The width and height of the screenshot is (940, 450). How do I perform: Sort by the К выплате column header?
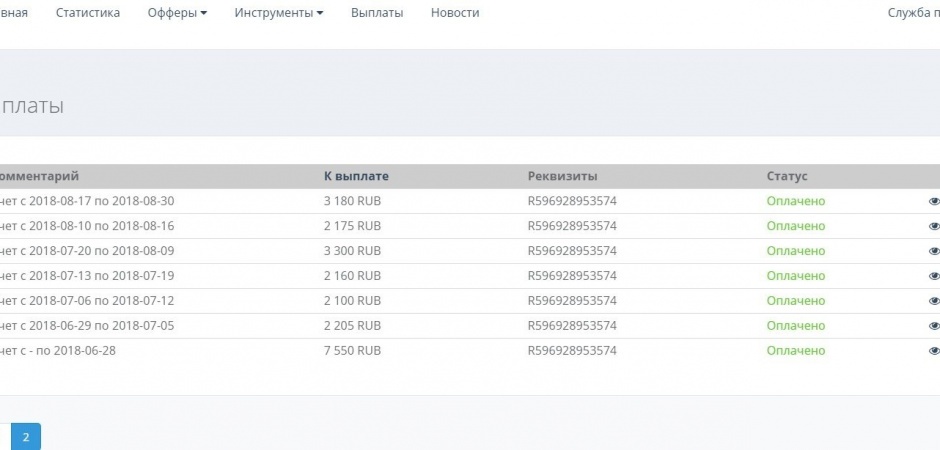point(356,176)
